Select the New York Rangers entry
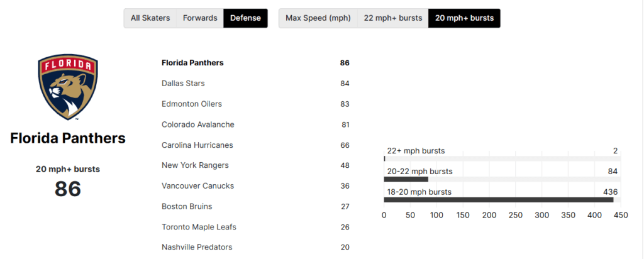Screen dimensions: 644x259 coord(195,165)
